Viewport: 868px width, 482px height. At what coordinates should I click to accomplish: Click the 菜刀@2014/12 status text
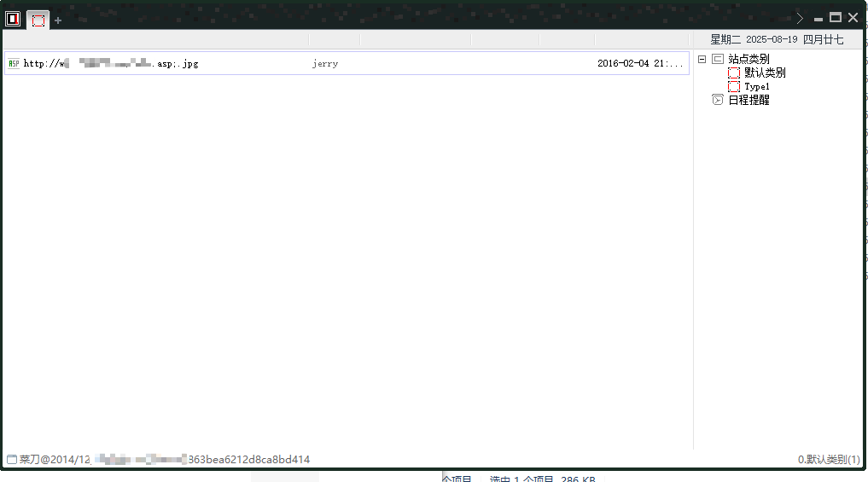[55, 459]
